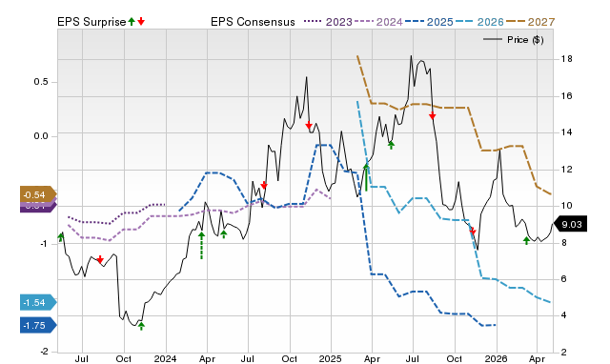Click the 2024 label on the time axis
The width and height of the screenshot is (610, 364).
pyautogui.click(x=165, y=358)
